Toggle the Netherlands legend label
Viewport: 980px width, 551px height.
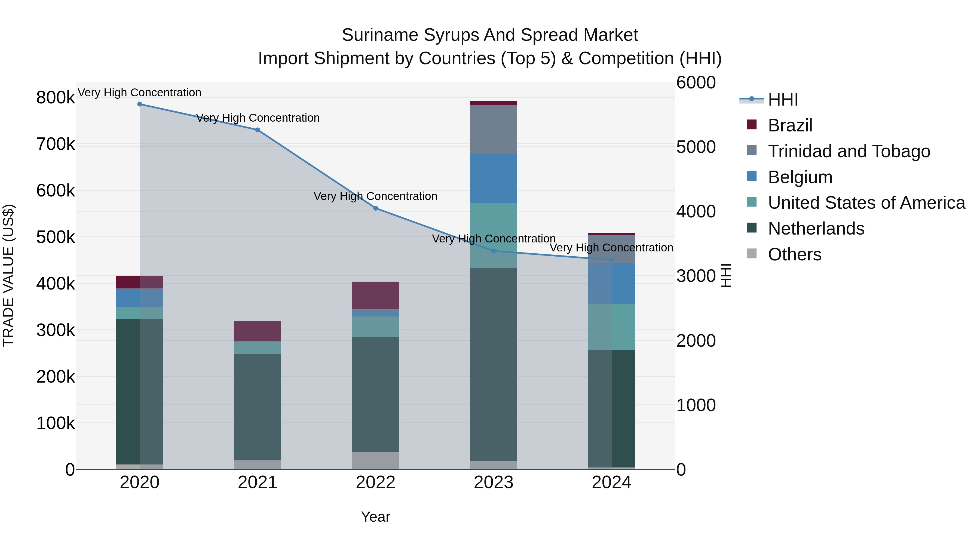point(816,229)
